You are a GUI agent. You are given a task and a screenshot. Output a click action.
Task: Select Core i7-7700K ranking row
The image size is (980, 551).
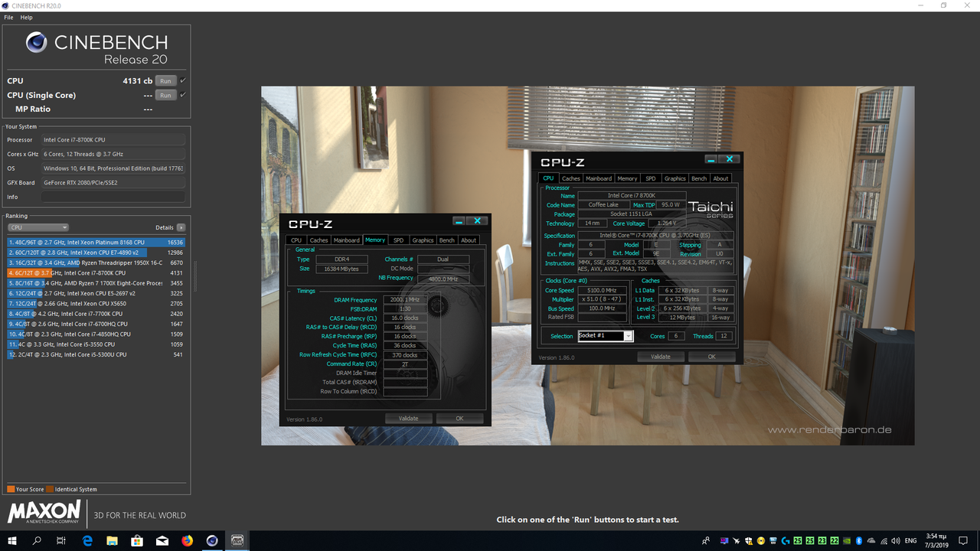click(96, 314)
